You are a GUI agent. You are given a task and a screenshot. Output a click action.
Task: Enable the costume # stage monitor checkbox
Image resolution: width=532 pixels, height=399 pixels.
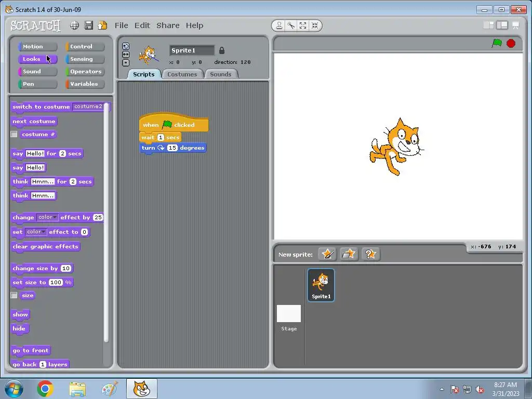[x=14, y=135]
